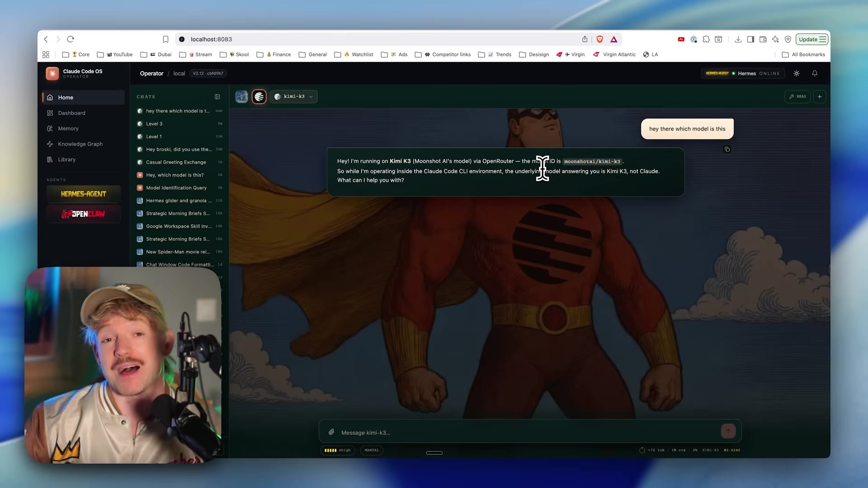868x488 pixels.
Task: Send the message arrow button
Action: 728,431
